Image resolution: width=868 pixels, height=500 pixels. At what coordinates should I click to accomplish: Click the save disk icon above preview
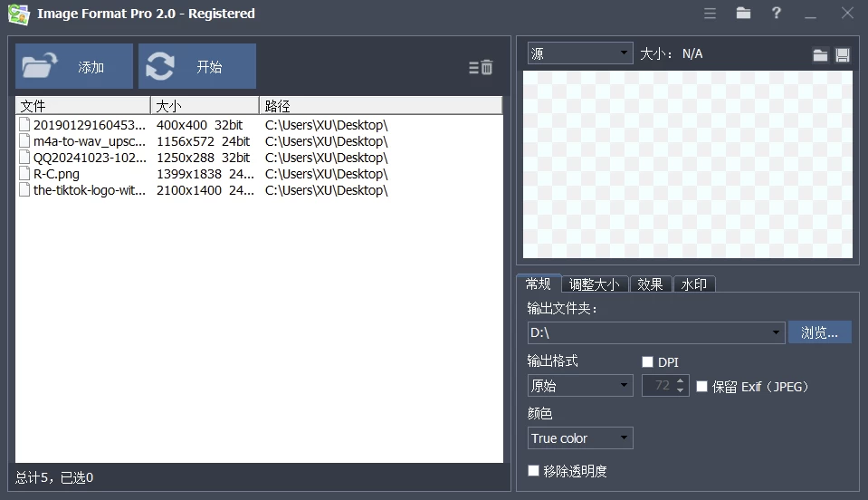pyautogui.click(x=843, y=54)
